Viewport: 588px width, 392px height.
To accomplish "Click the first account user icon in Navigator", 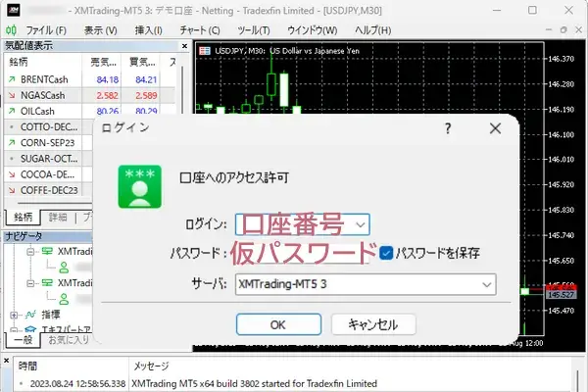I will (64, 268).
